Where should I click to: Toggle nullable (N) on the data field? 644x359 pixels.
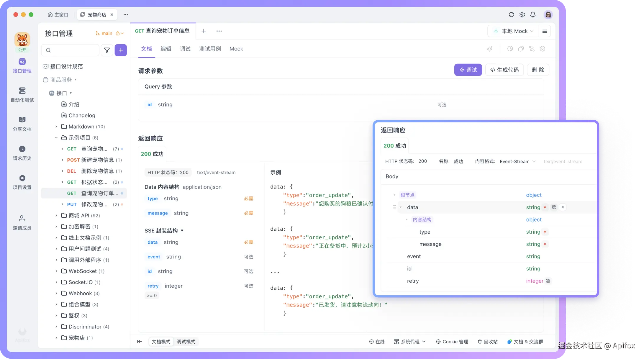563,207
